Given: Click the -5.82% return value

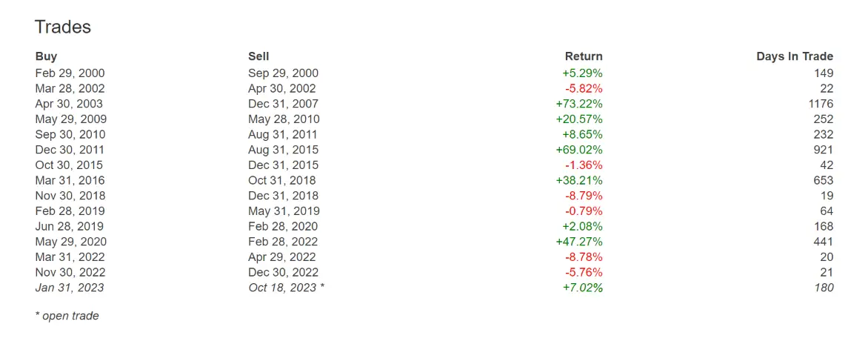Looking at the screenshot, I should point(584,88).
